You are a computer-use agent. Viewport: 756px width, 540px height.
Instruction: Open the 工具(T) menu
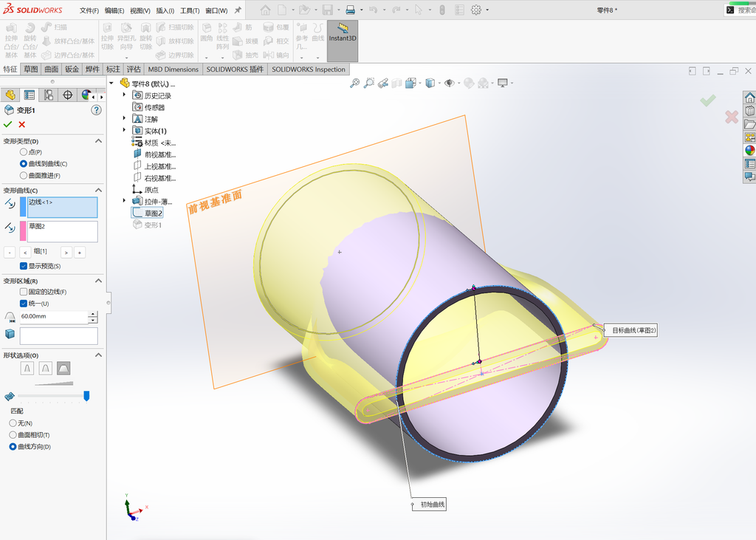pyautogui.click(x=190, y=10)
